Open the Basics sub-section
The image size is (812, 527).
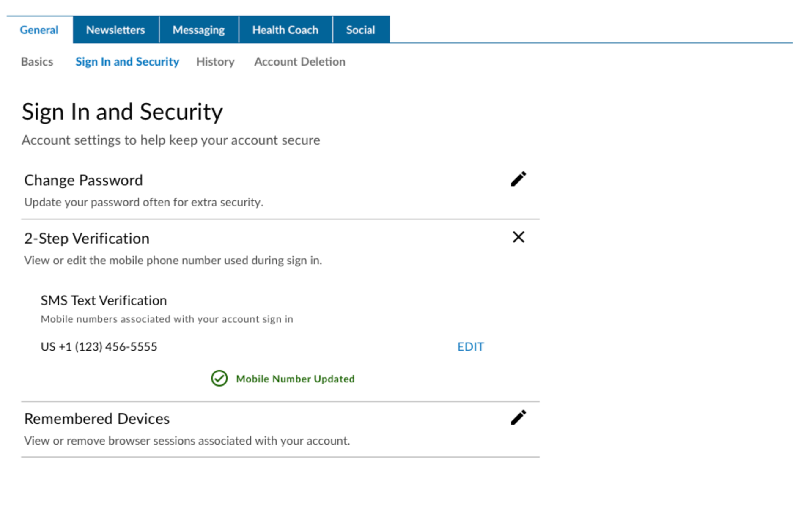[x=37, y=62]
